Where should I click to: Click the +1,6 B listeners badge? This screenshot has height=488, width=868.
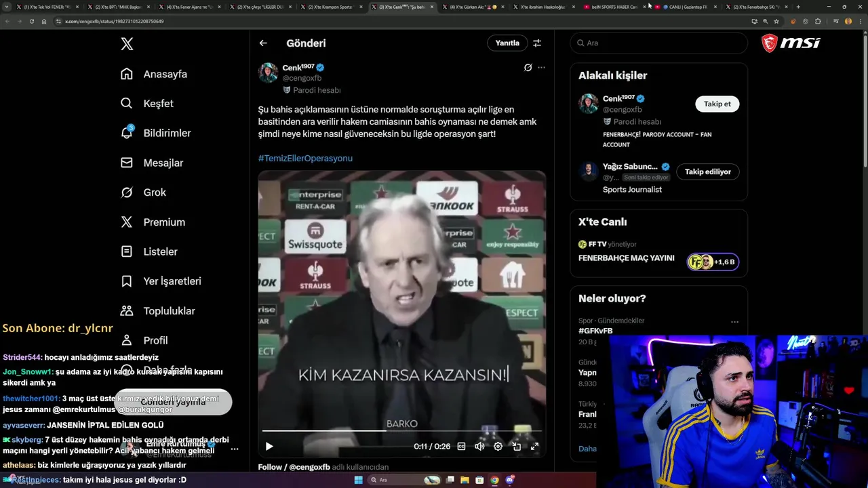click(x=713, y=262)
